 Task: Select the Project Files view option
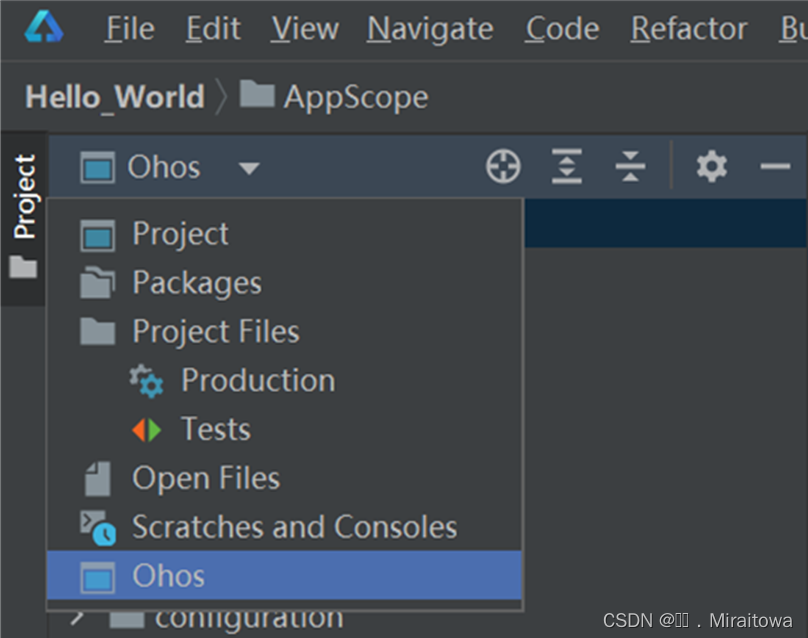click(x=284, y=331)
